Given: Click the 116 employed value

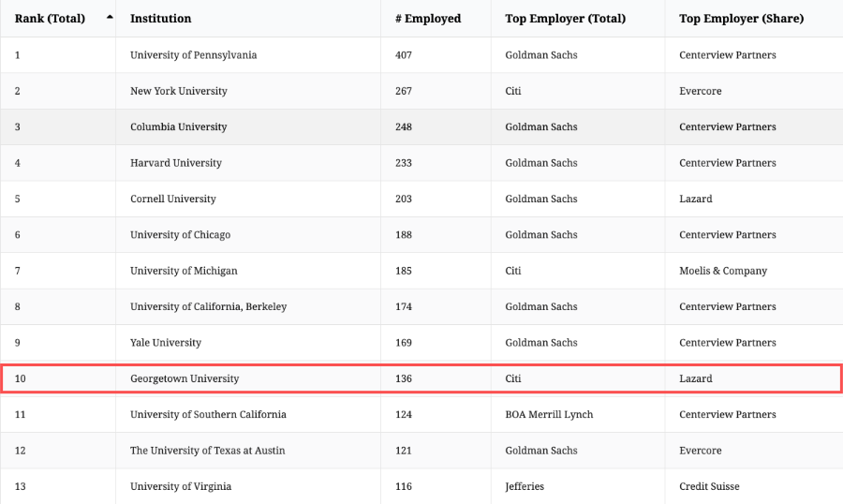Looking at the screenshot, I should click(403, 487).
